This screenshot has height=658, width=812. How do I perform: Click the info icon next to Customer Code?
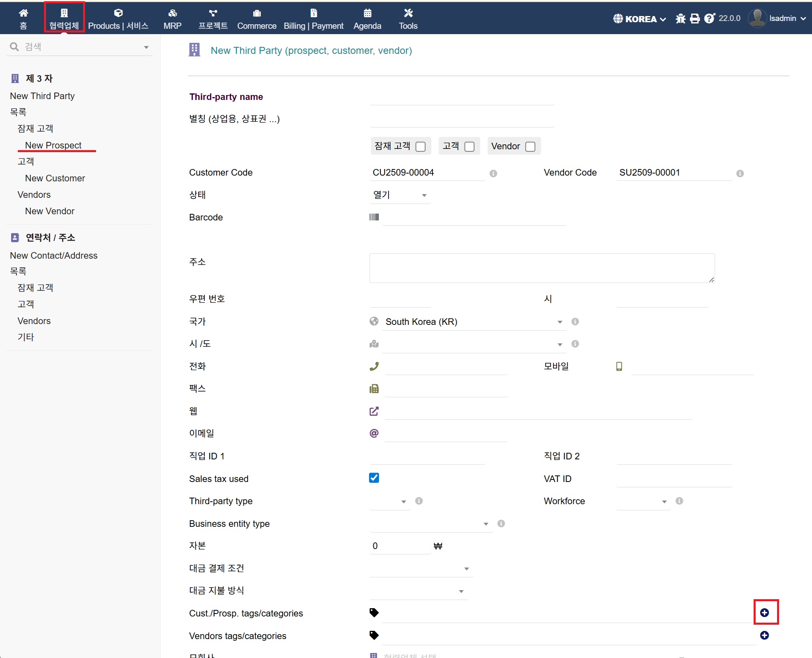tap(493, 174)
